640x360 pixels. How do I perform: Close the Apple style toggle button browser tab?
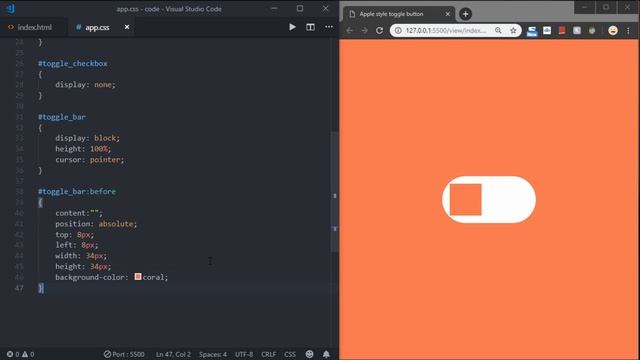pyautogui.click(x=447, y=14)
